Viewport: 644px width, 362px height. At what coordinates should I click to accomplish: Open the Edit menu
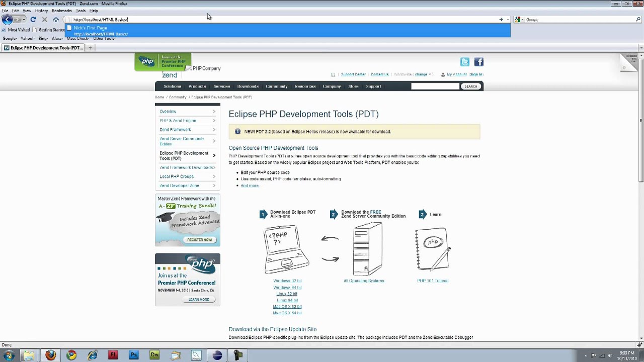[16, 11]
